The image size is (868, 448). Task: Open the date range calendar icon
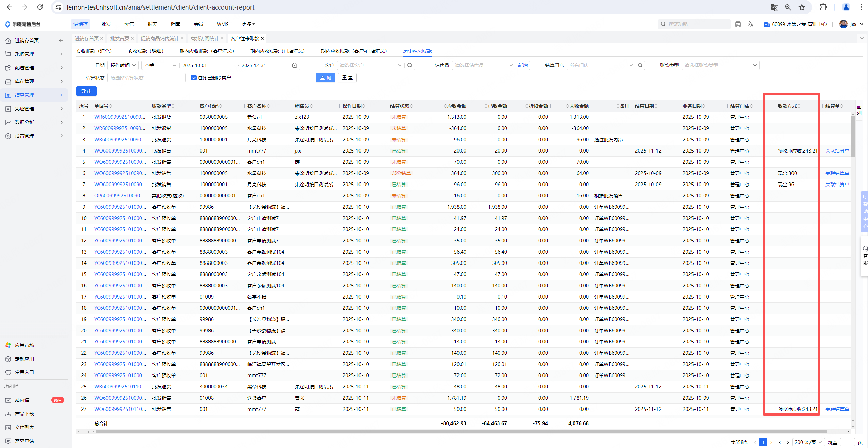(295, 65)
